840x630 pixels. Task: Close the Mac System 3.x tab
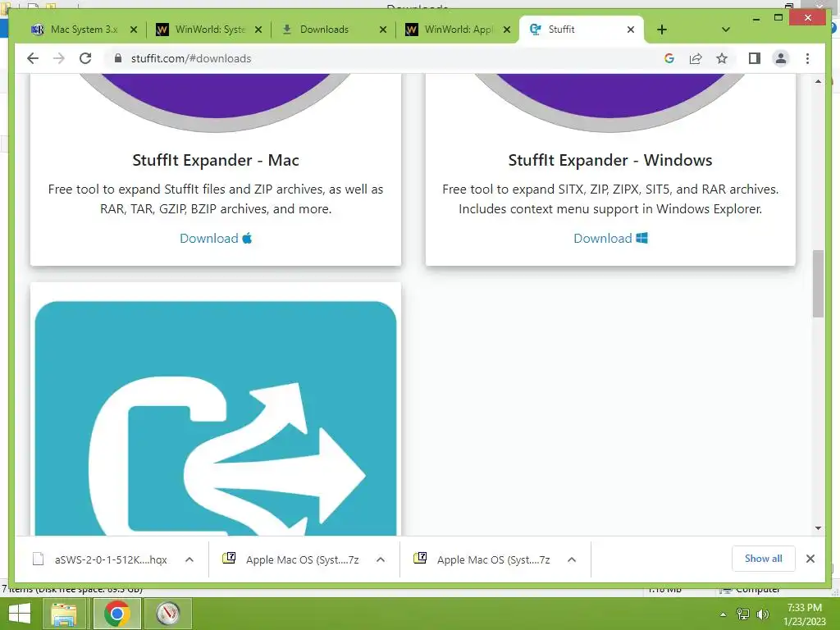pyautogui.click(x=134, y=30)
